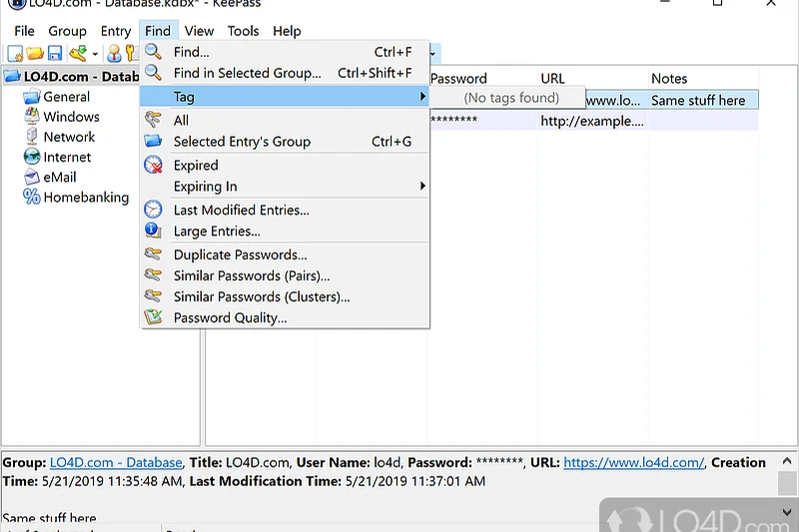The image size is (799, 532).
Task: Click magnifier icon beside Find in Selected Group
Action: click(153, 73)
